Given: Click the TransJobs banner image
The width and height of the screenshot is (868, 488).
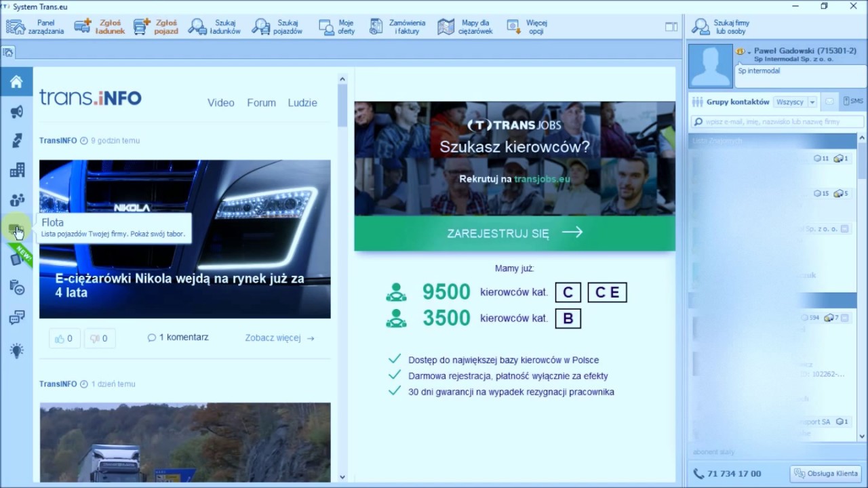Looking at the screenshot, I should [x=515, y=159].
